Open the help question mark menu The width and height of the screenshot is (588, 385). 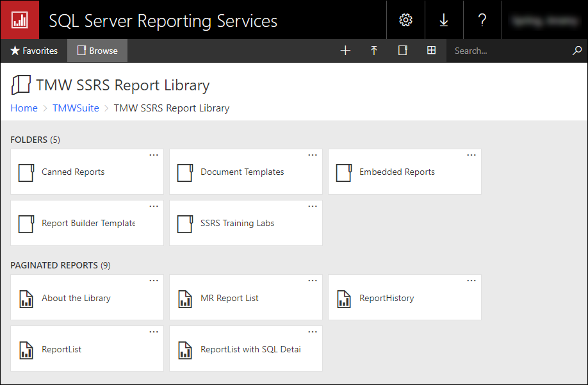point(482,20)
